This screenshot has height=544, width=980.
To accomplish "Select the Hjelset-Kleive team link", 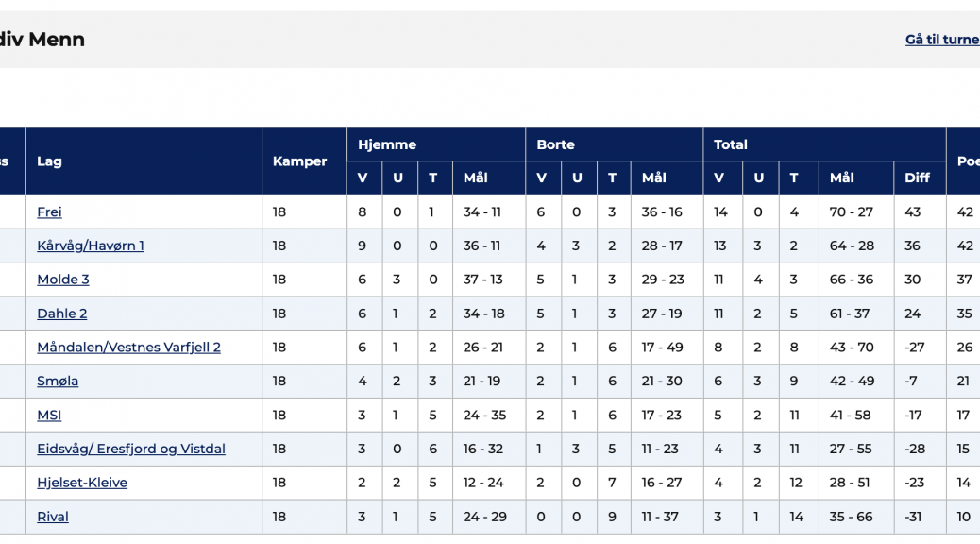I will pos(82,483).
